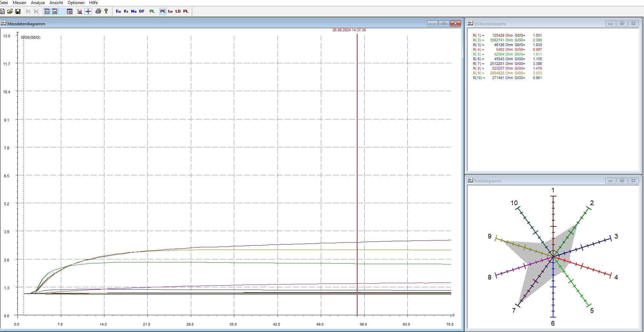This screenshot has width=644, height=332.
Task: Click the red time cursor line
Action: [x=357, y=168]
